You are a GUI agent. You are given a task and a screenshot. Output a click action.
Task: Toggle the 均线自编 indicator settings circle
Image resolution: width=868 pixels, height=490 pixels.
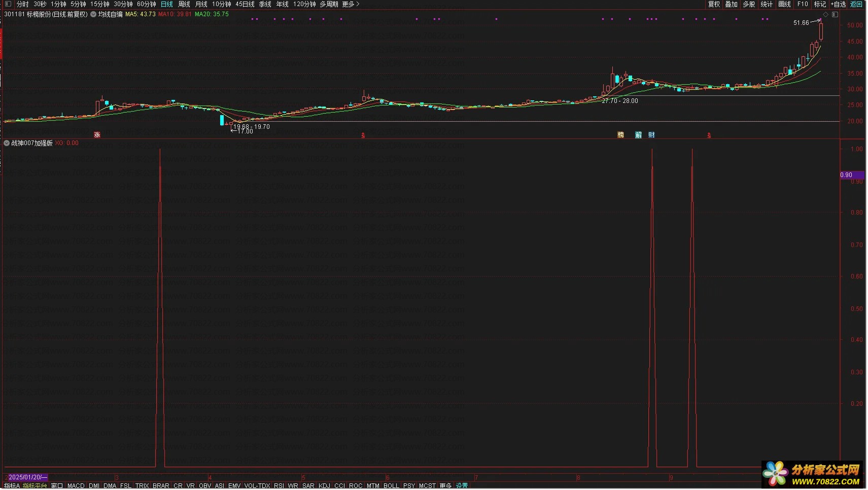[x=93, y=15]
